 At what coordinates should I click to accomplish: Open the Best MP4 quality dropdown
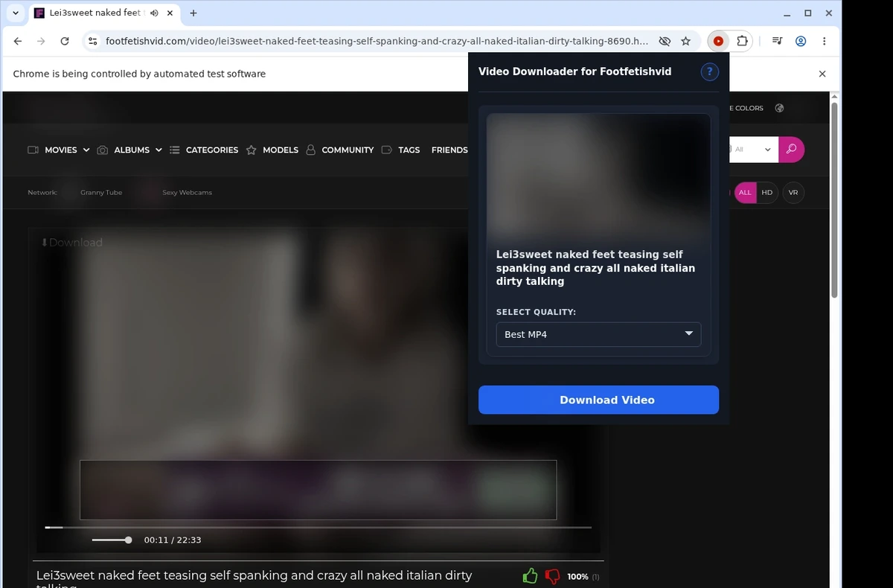click(598, 334)
